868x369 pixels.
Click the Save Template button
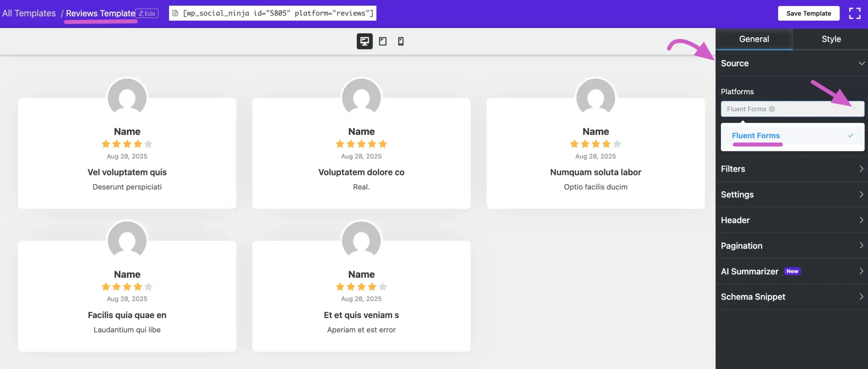pyautogui.click(x=809, y=13)
